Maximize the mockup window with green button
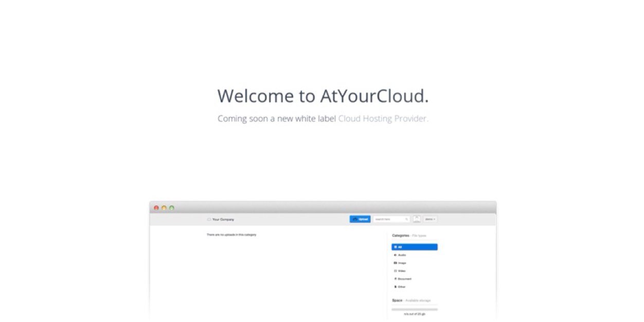The width and height of the screenshot is (644, 322). (x=172, y=208)
